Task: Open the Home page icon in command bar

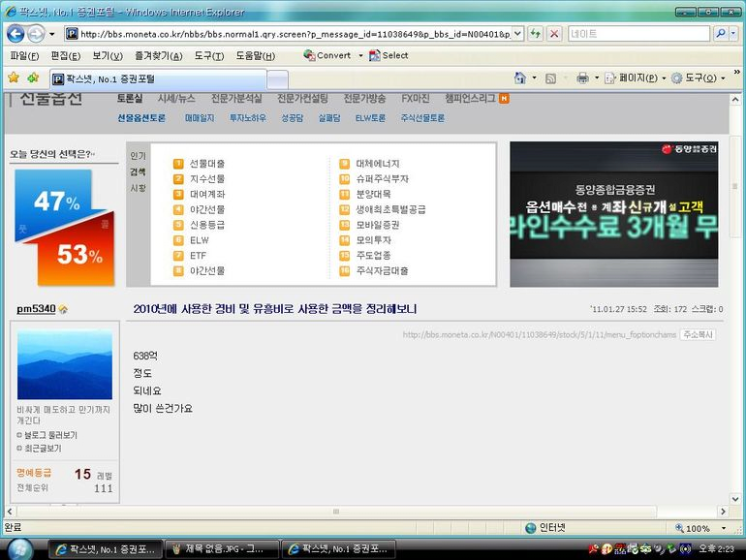Action: 520,78
